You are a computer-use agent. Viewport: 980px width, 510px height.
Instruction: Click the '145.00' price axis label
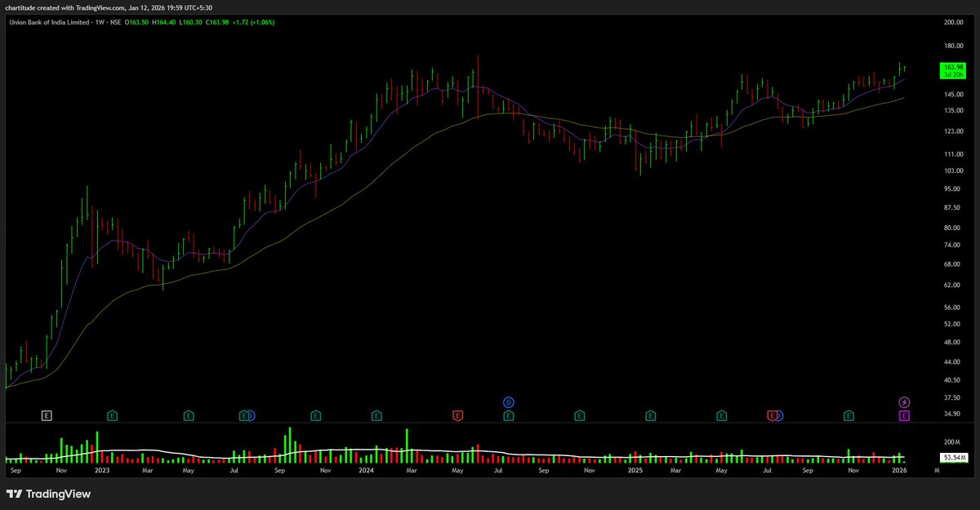point(954,95)
